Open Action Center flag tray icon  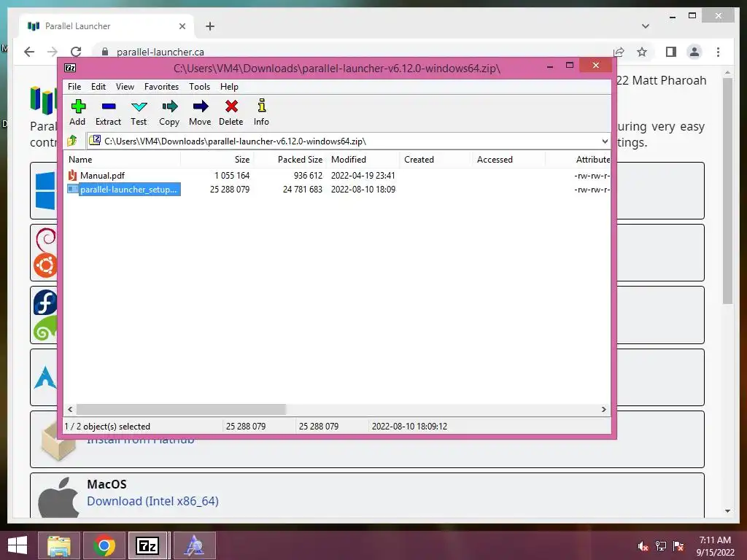pyautogui.click(x=678, y=546)
